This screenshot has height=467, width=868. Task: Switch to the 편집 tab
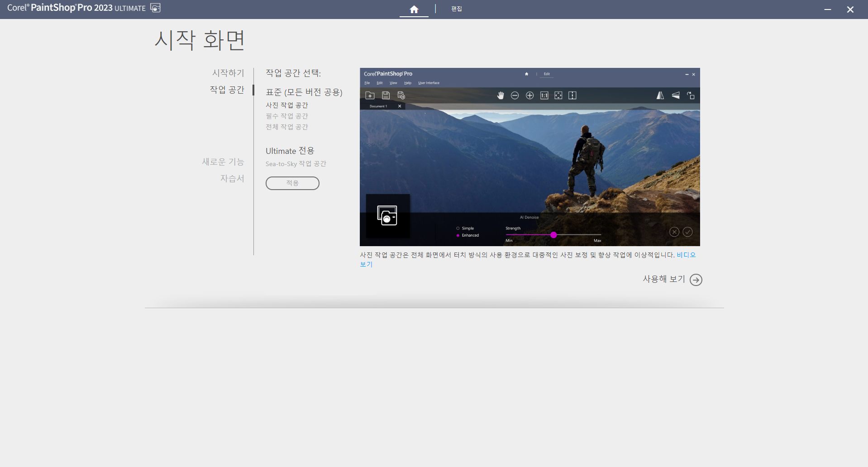click(456, 9)
